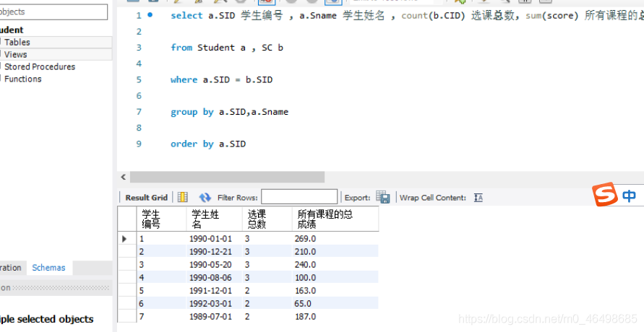Viewport: 644px width, 332px height.
Task: Select the cell with 1989-07-01
Action: pos(215,316)
